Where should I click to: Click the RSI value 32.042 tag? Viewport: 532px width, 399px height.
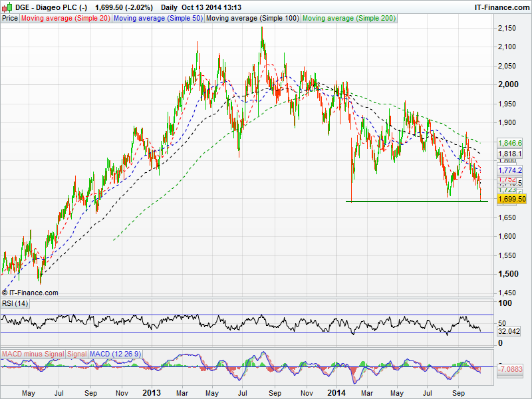tap(511, 331)
